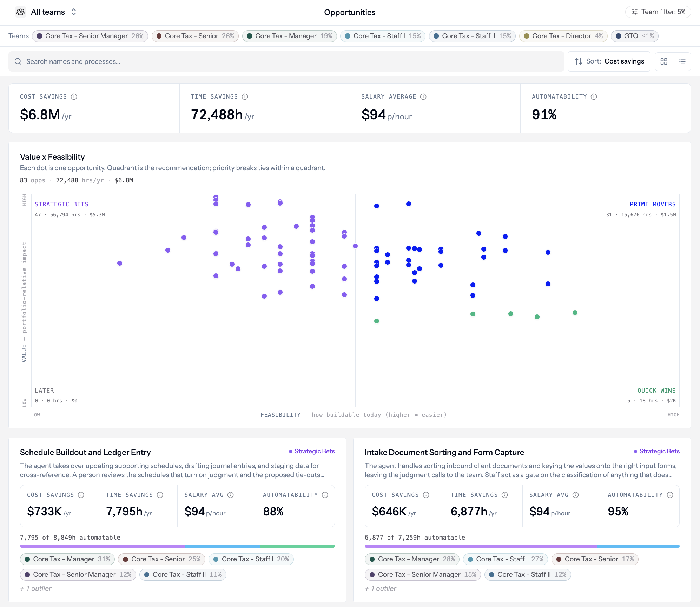The image size is (700, 607).
Task: Click Core Tax - Senior 17% chip
Action: tap(595, 559)
